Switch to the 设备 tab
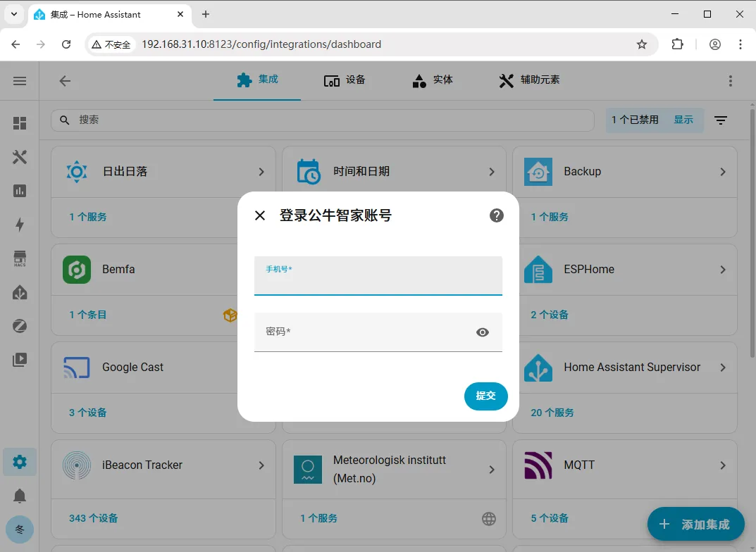This screenshot has height=552, width=756. tap(345, 80)
